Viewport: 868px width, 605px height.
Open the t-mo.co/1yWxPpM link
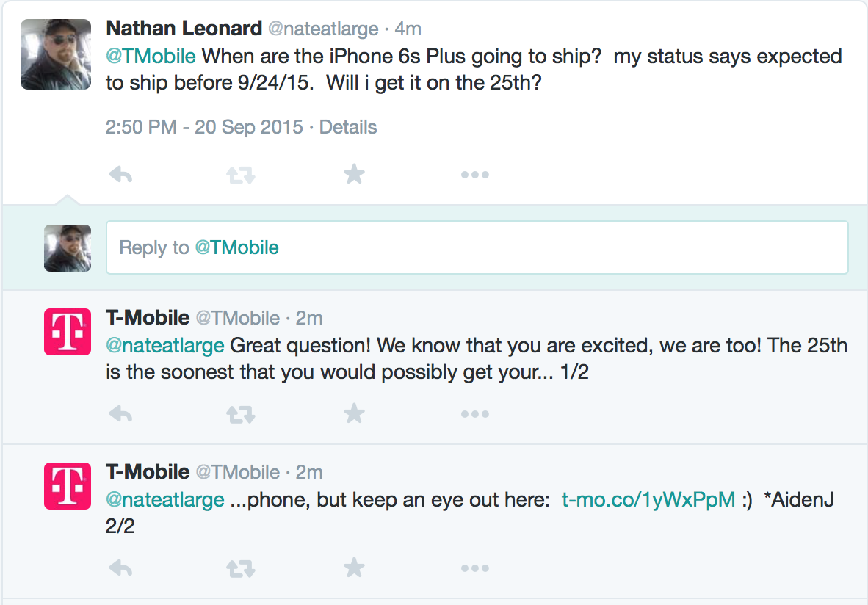click(648, 500)
